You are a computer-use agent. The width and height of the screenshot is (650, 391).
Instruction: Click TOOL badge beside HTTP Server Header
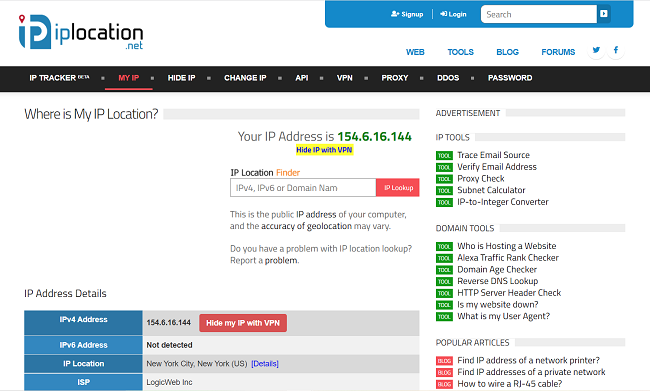[x=444, y=293]
